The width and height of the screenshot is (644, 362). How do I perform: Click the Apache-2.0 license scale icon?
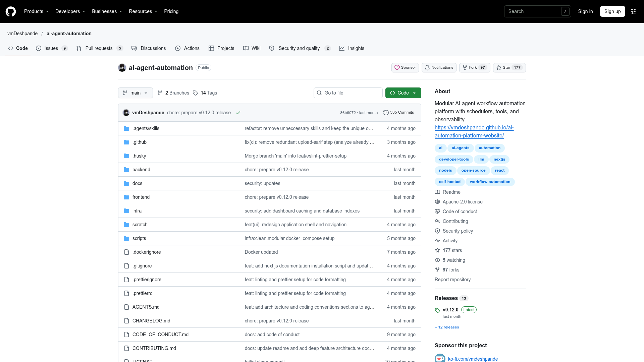click(437, 202)
